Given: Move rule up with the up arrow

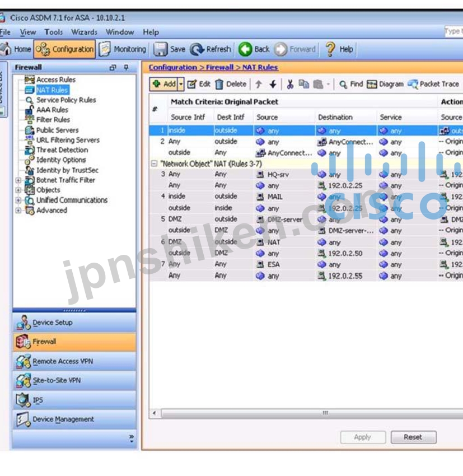Looking at the screenshot, I should tap(259, 84).
